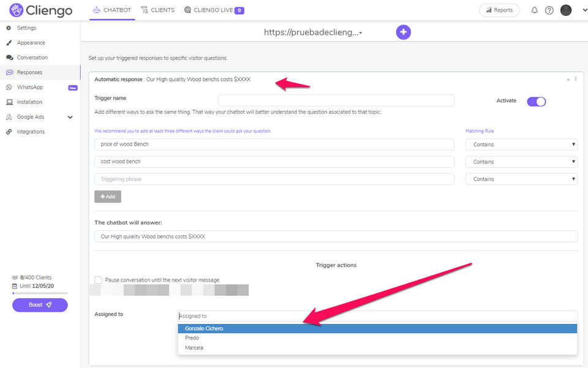
Task: Open the help question mark icon
Action: (x=549, y=10)
